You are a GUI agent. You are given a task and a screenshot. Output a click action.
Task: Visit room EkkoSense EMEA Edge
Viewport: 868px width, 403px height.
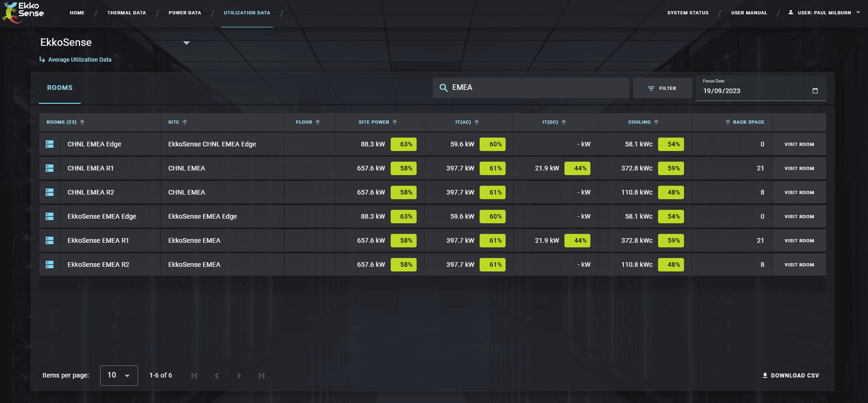coord(799,216)
